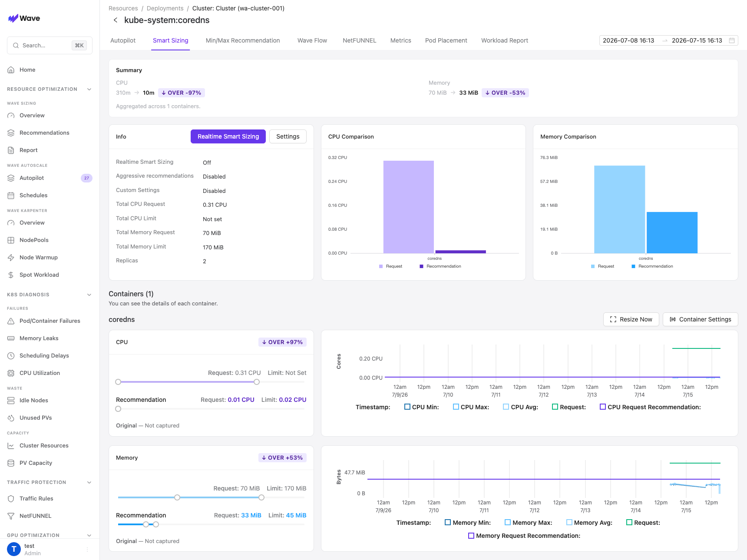Click the Traffic Rules shield icon
This screenshot has height=560, width=747.
[11, 499]
